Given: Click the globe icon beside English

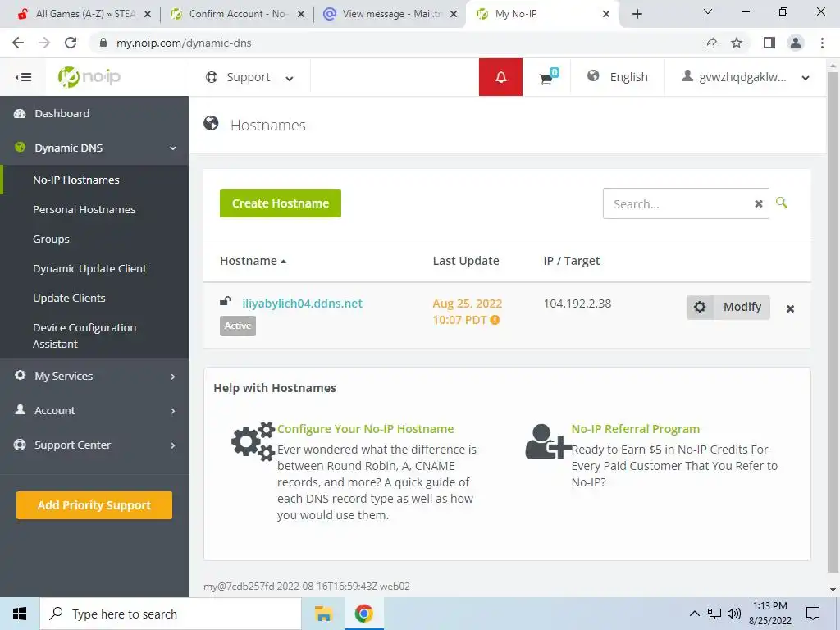Looking at the screenshot, I should 593,76.
